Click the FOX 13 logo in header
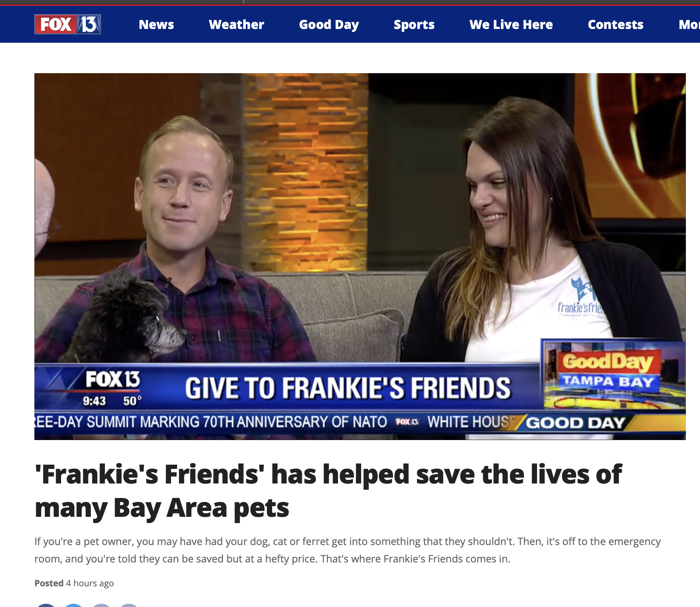 tap(68, 24)
